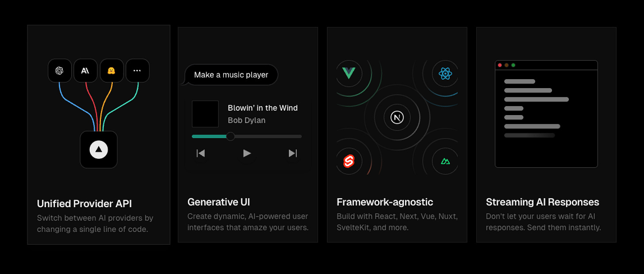Click the yellow dot in the mock window
This screenshot has height=274, width=644.
(x=506, y=65)
